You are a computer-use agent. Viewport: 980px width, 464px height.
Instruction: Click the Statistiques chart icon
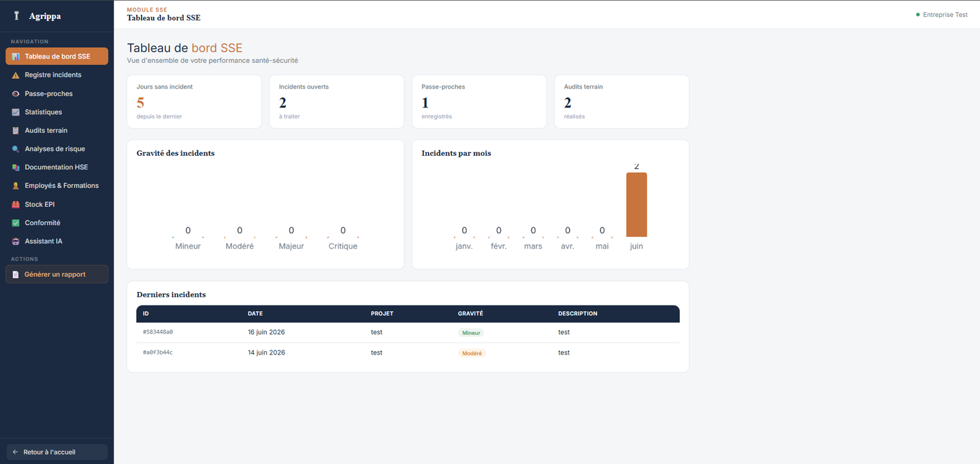[x=16, y=112]
